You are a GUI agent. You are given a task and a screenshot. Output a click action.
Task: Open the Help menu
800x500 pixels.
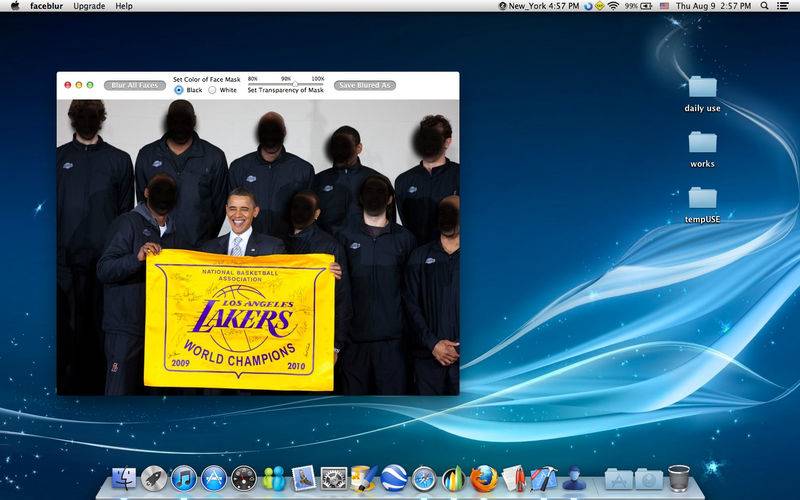point(124,6)
